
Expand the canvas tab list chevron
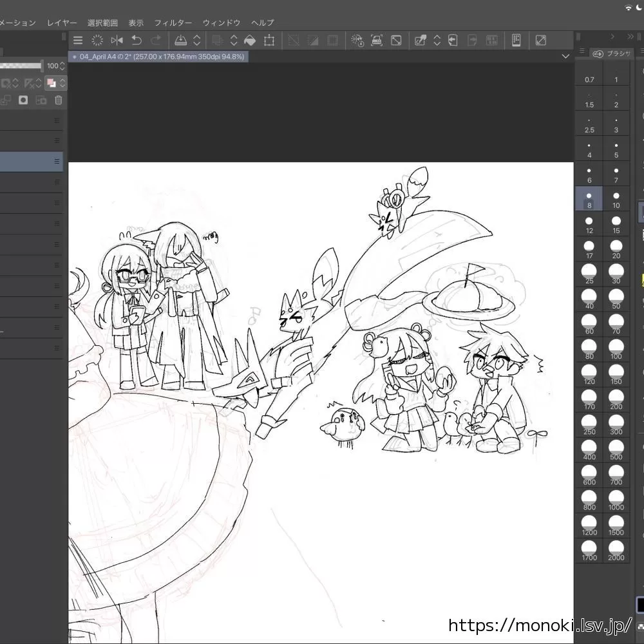coord(565,57)
